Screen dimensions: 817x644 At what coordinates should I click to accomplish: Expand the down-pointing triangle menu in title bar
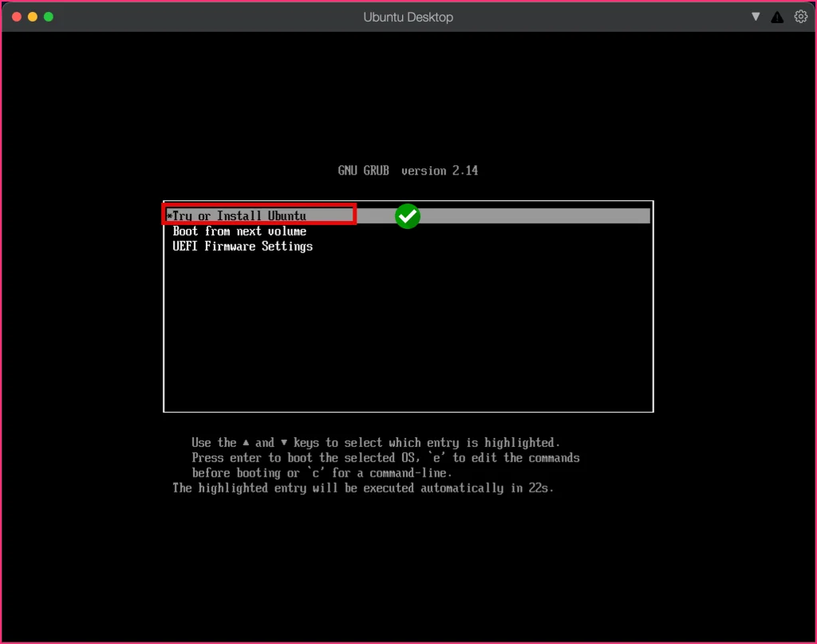[756, 17]
